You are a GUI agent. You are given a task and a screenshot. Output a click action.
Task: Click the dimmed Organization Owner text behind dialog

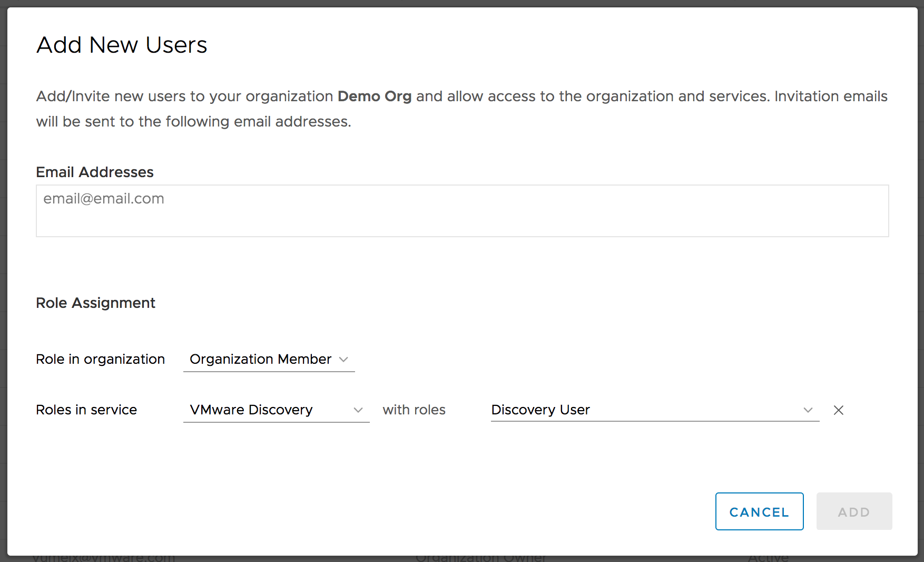[480, 558]
